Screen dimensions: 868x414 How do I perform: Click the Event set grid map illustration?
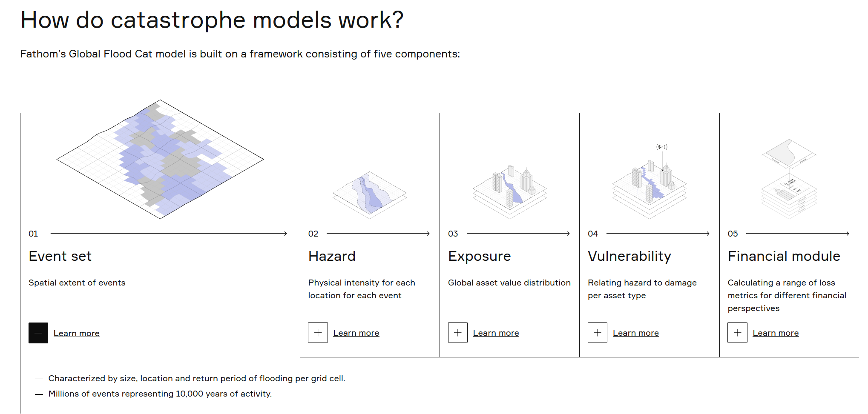click(x=159, y=159)
